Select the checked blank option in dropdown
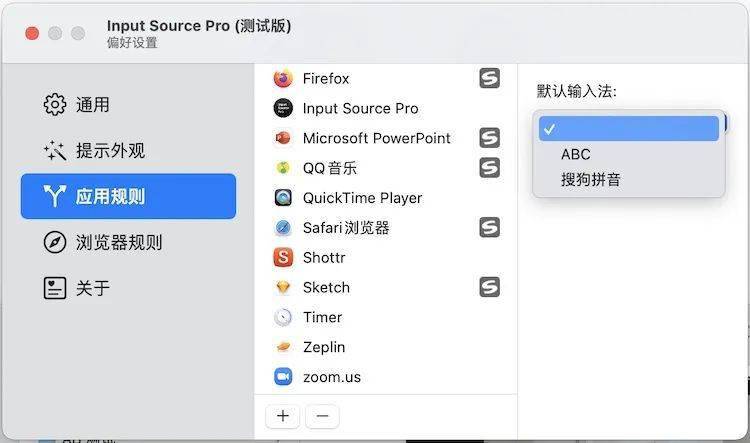The width and height of the screenshot is (750, 443). coord(628,128)
